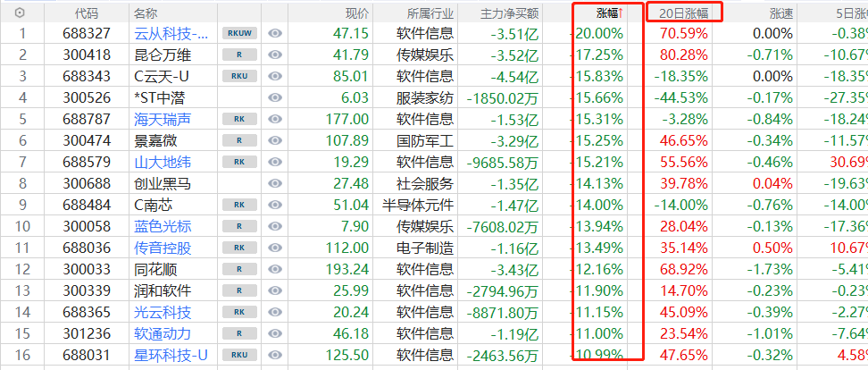Click the RK badge beside 海天瑞声
This screenshot has height=370, width=868.
click(x=239, y=119)
